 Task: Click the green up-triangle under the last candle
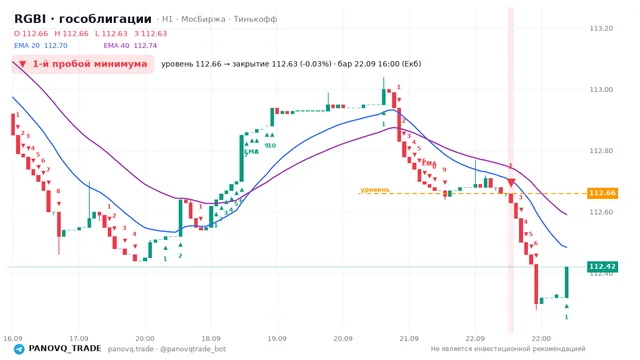(567, 306)
